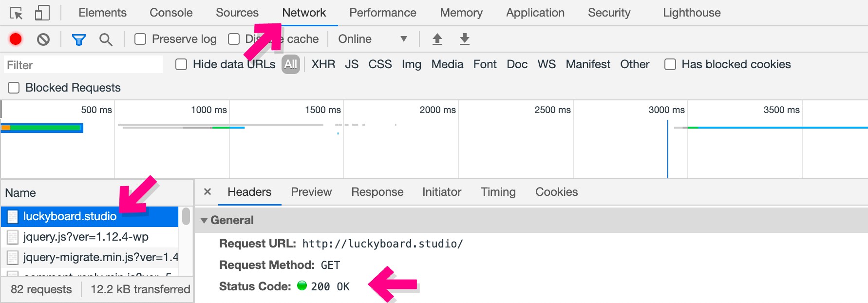Image resolution: width=868 pixels, height=303 pixels.
Task: Clear the network log with the clear icon
Action: pyautogui.click(x=43, y=39)
